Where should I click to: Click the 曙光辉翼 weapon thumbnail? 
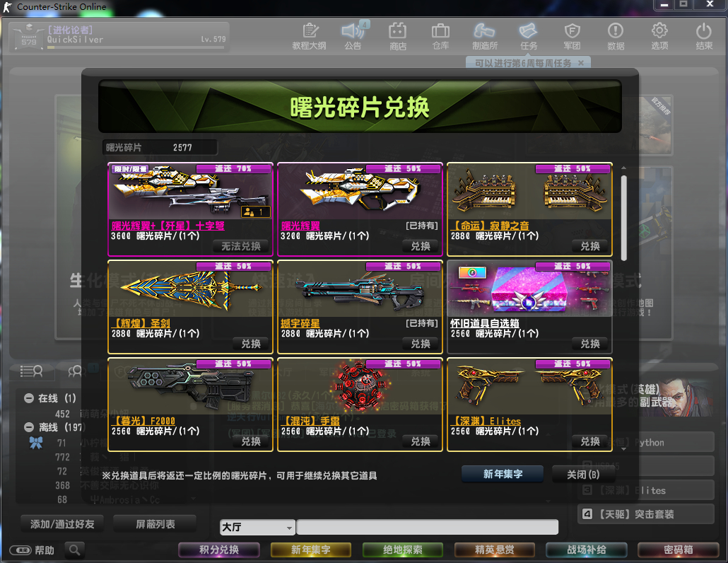360,190
